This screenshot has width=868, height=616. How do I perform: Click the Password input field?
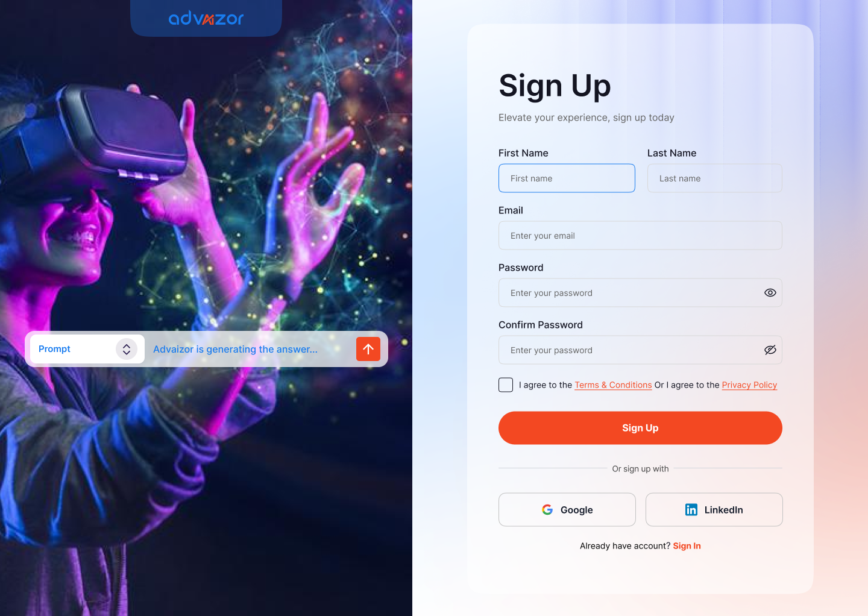(640, 293)
